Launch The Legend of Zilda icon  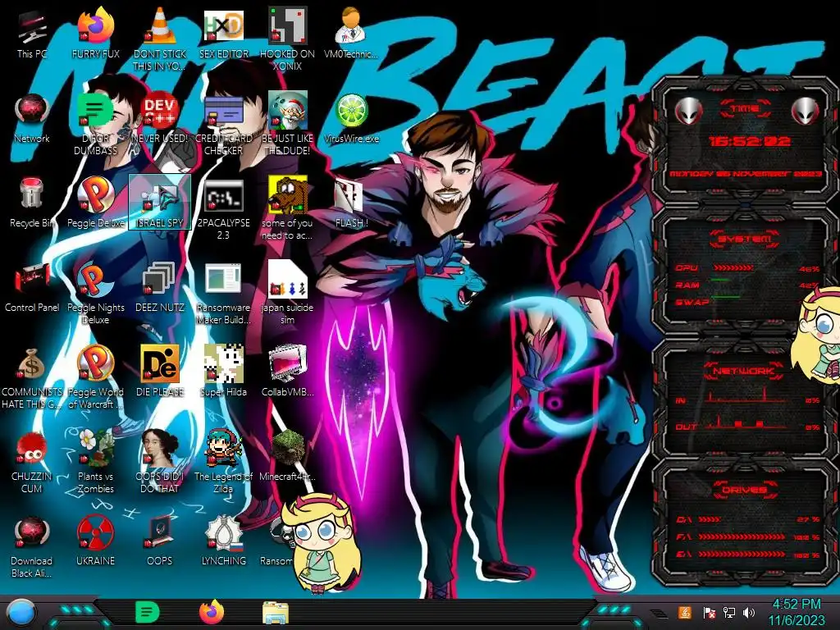224,462
